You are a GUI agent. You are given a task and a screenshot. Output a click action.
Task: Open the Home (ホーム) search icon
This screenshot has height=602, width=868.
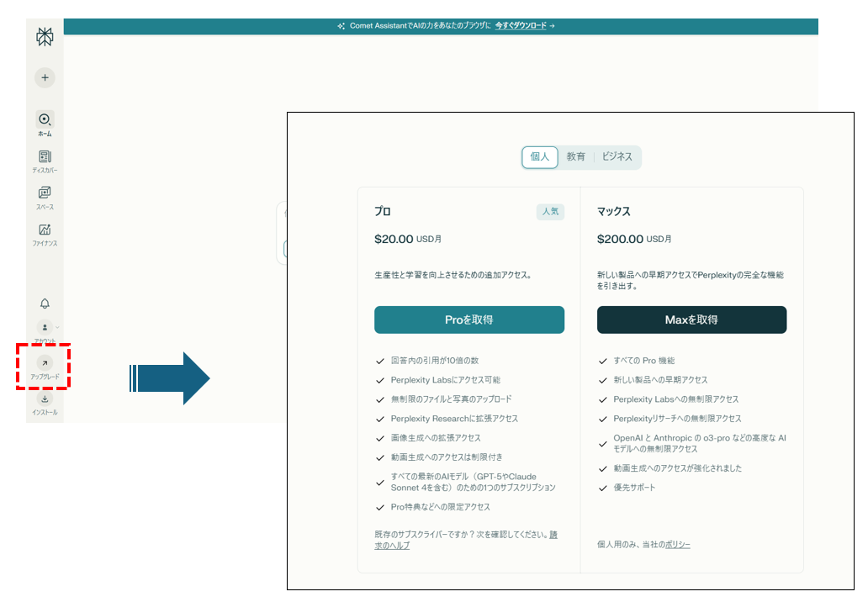[45, 119]
